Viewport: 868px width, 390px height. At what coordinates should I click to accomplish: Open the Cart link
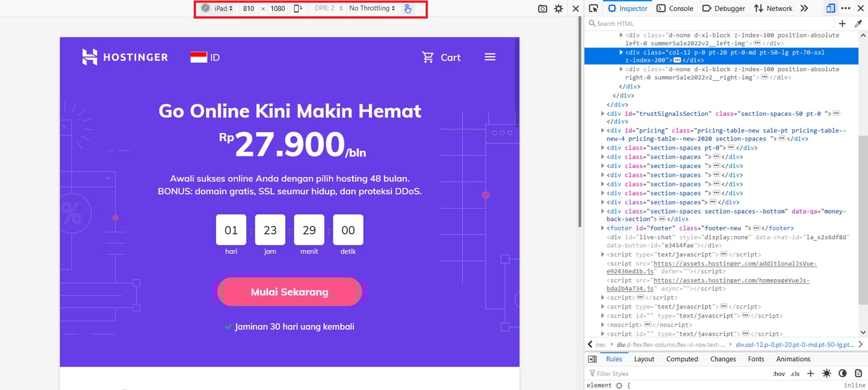click(441, 57)
